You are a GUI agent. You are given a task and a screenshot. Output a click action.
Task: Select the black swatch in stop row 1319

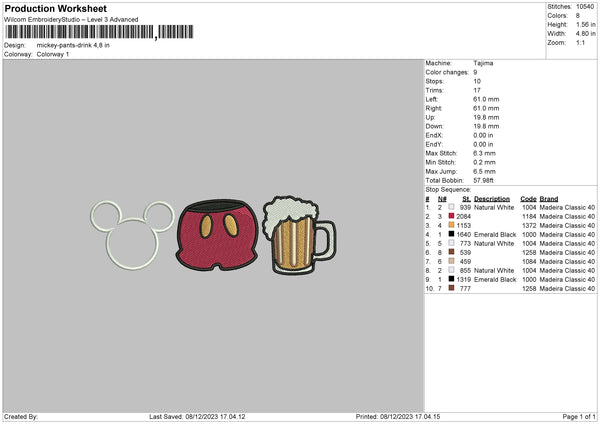pyautogui.click(x=452, y=279)
